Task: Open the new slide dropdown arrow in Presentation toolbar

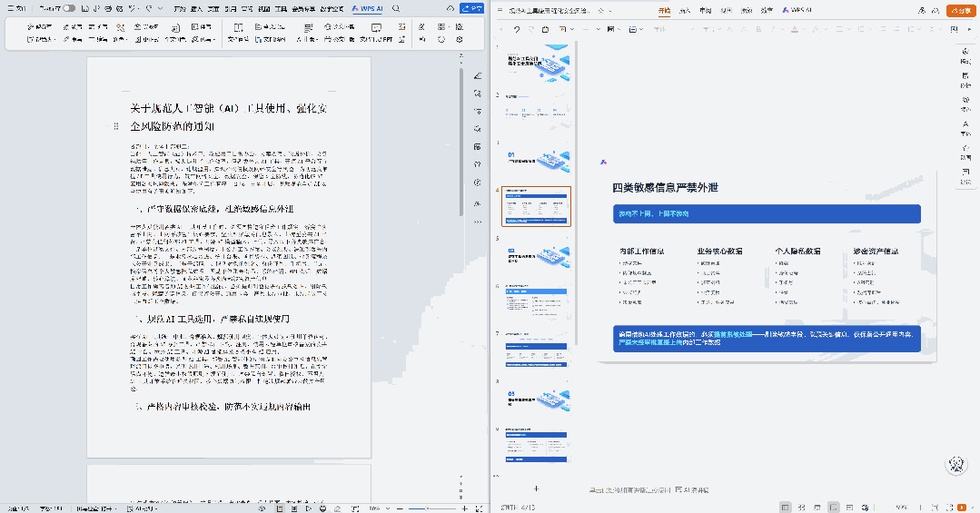Action: tap(572, 29)
